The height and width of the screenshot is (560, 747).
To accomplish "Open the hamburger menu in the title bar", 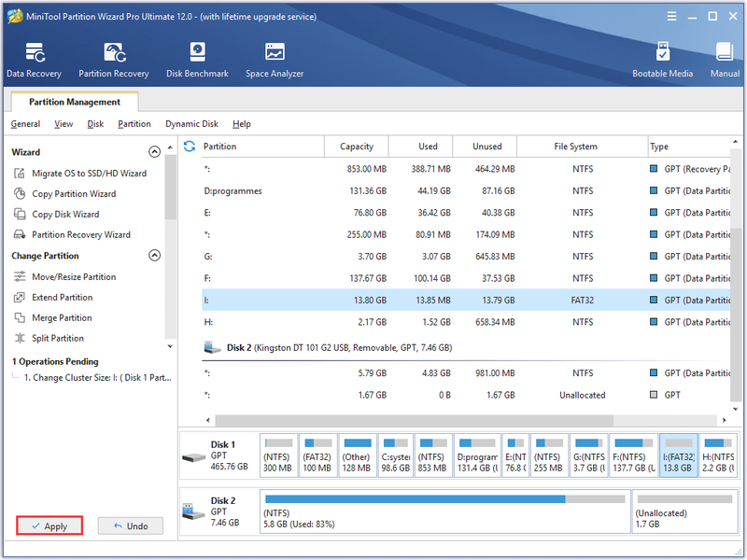I will [x=671, y=16].
